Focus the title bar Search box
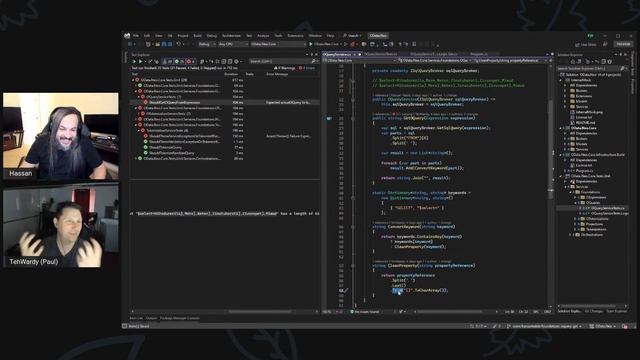Viewport: 640px width, 360px height. pyautogui.click(x=353, y=36)
